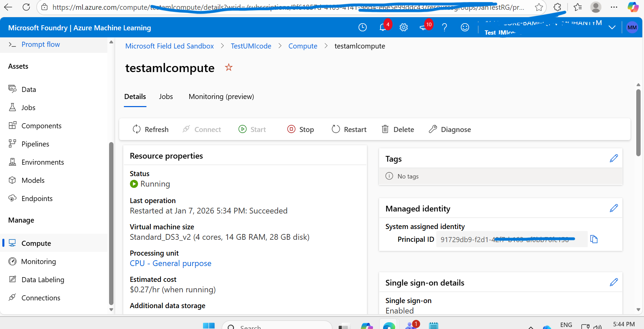
Task: Go back in the browser
Action: (8, 7)
